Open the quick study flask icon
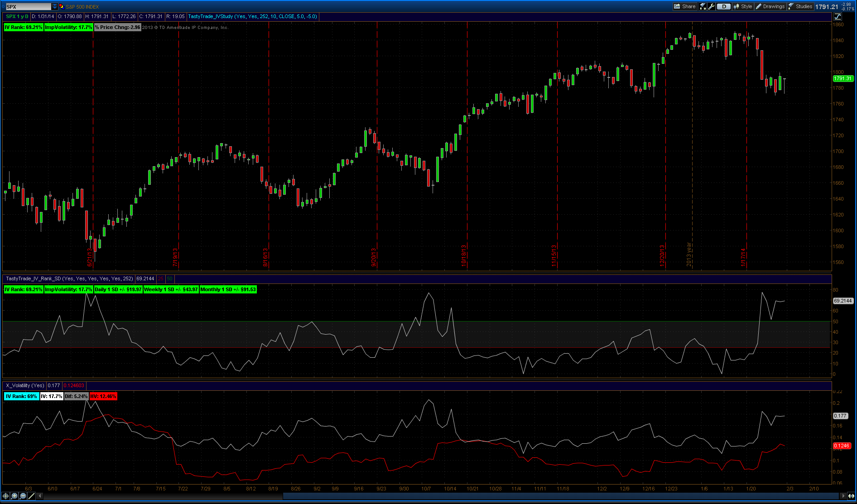857x504 pixels. (703, 6)
